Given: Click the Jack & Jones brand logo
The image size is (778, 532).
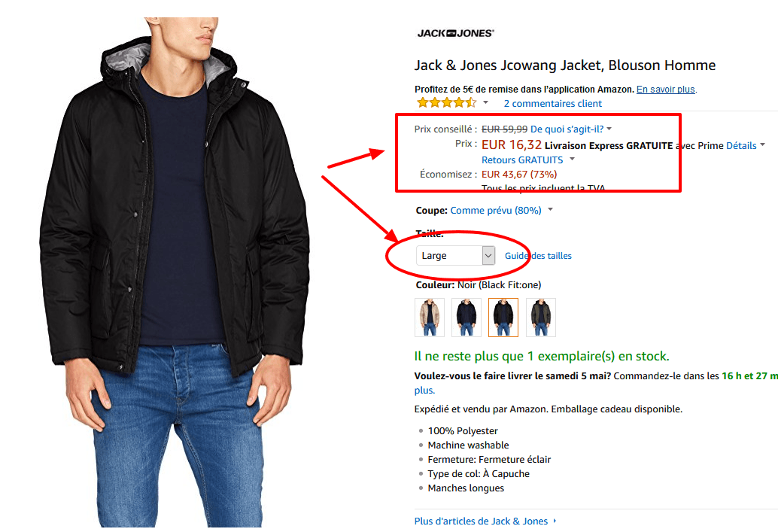Looking at the screenshot, I should (454, 32).
